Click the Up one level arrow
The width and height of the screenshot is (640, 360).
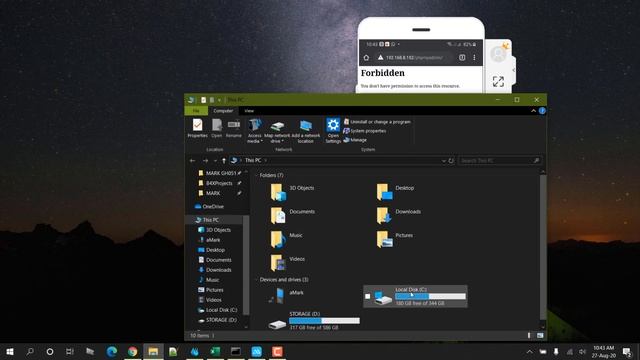point(224,161)
